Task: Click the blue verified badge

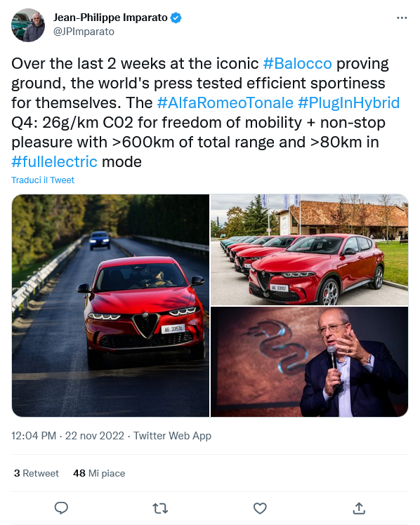Action: (176, 18)
